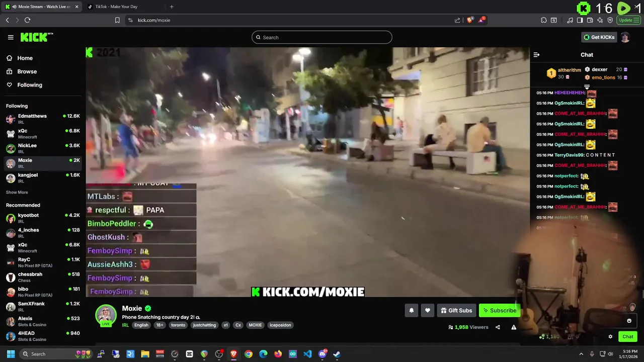
Task: Open user profile avatar top right
Action: (625, 37)
